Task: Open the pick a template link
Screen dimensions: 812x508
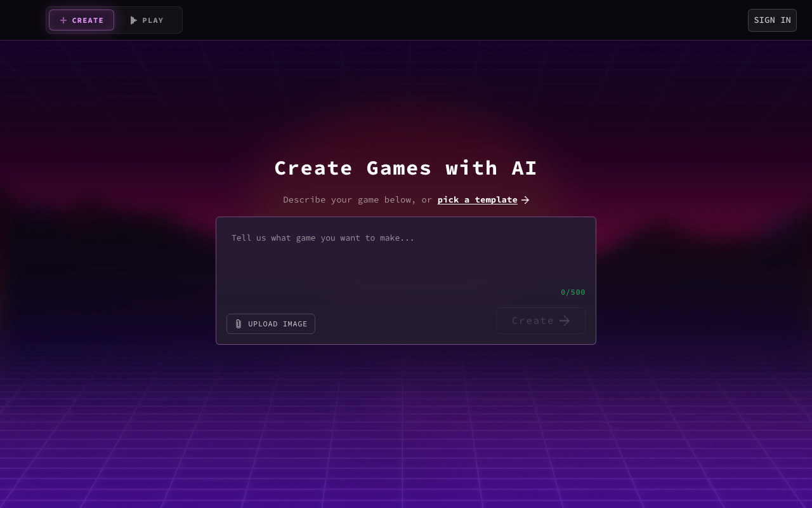Action: point(477,199)
